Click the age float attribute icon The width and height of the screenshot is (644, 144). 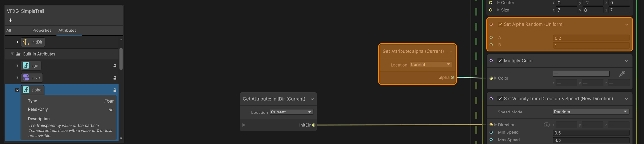[26, 66]
